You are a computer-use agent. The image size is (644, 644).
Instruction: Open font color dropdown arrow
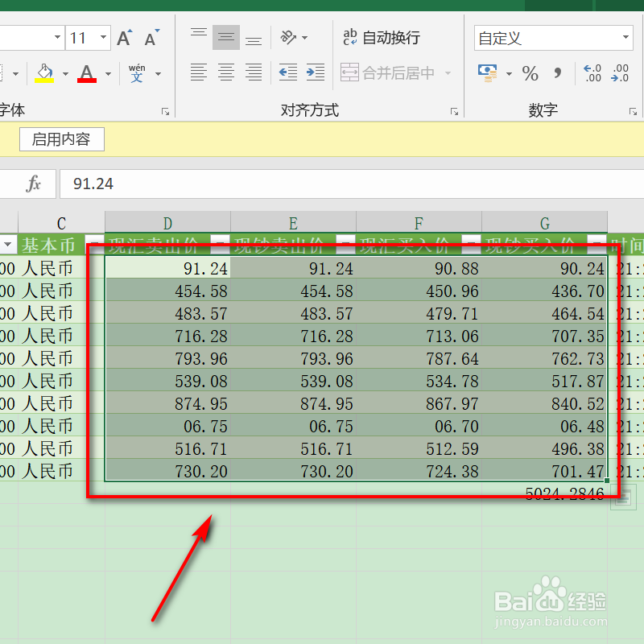coord(109,74)
